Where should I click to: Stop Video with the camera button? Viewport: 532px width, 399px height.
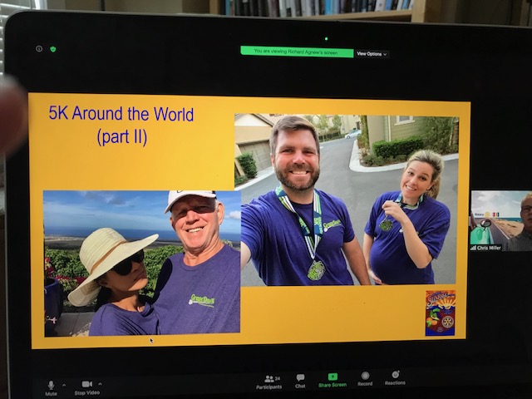pyautogui.click(x=86, y=386)
